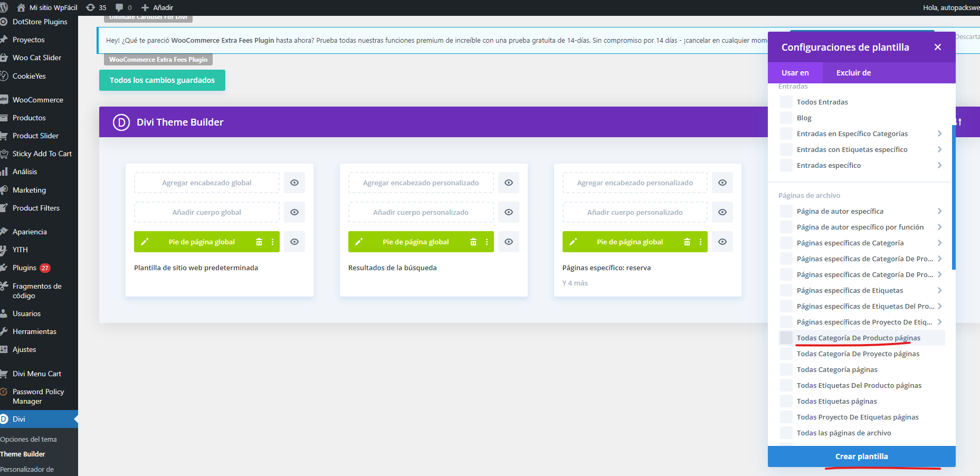Expand Página de autor específica
The height and width of the screenshot is (476, 980).
click(939, 211)
